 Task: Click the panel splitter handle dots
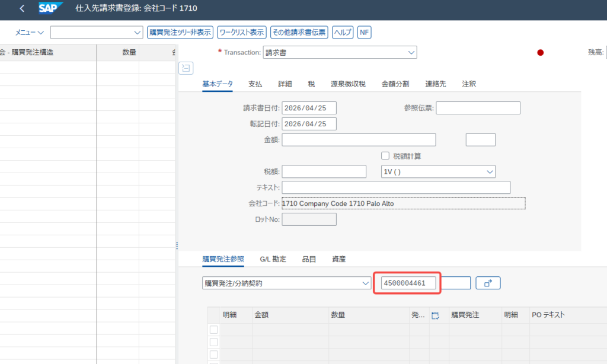(x=177, y=245)
